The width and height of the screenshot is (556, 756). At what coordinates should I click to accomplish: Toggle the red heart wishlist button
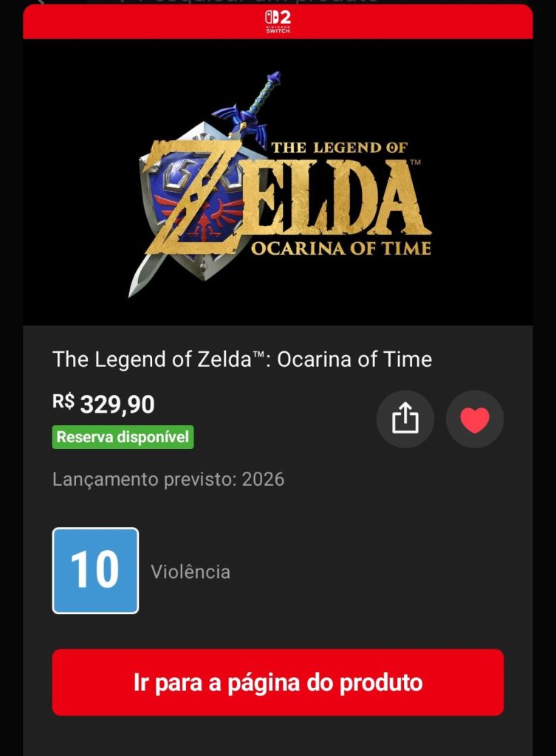click(x=475, y=419)
